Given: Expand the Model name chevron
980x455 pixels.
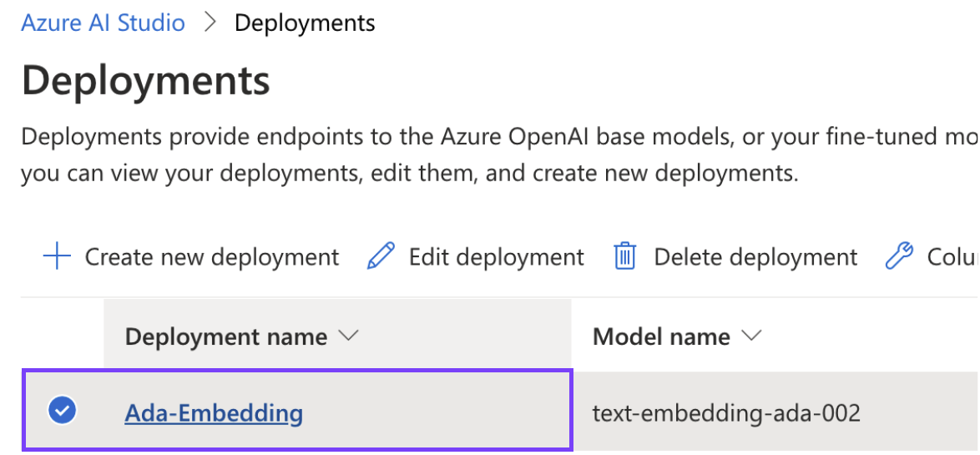Looking at the screenshot, I should tap(750, 336).
